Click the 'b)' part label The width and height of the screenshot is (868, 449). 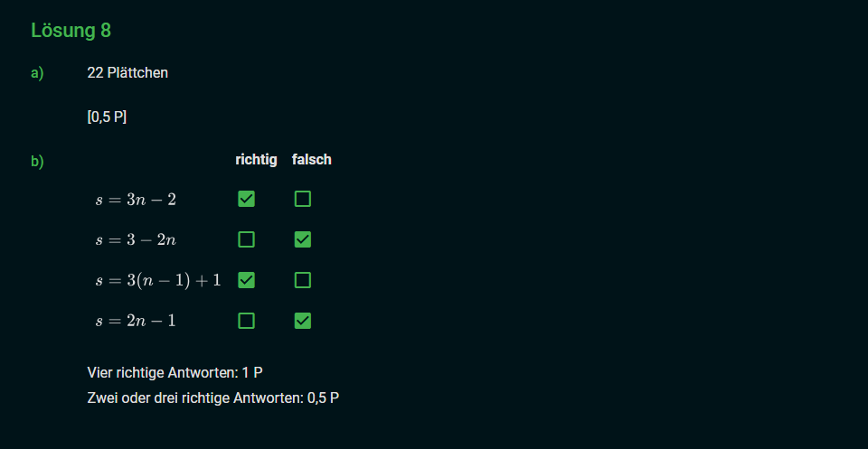point(37,162)
